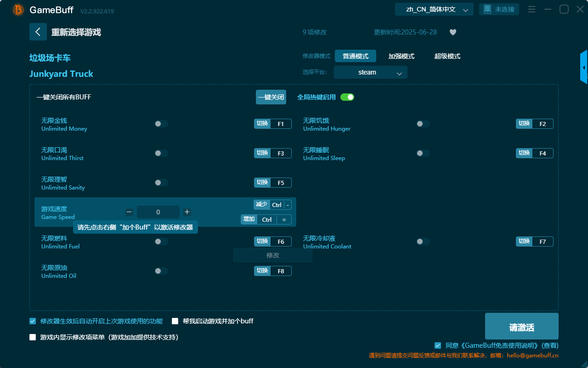Click the 请激活 activation button
This screenshot has width=588, height=368.
[521, 326]
